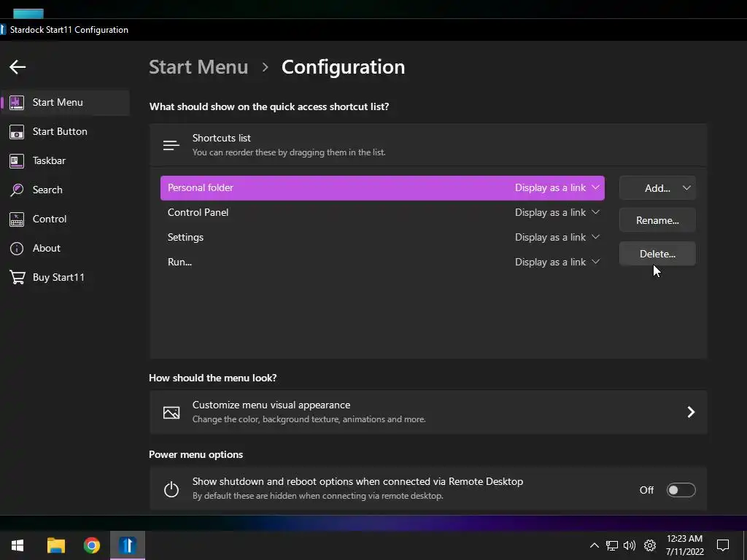Select Start Menu in sidebar
Screen dimensions: 747x560
(66, 102)
